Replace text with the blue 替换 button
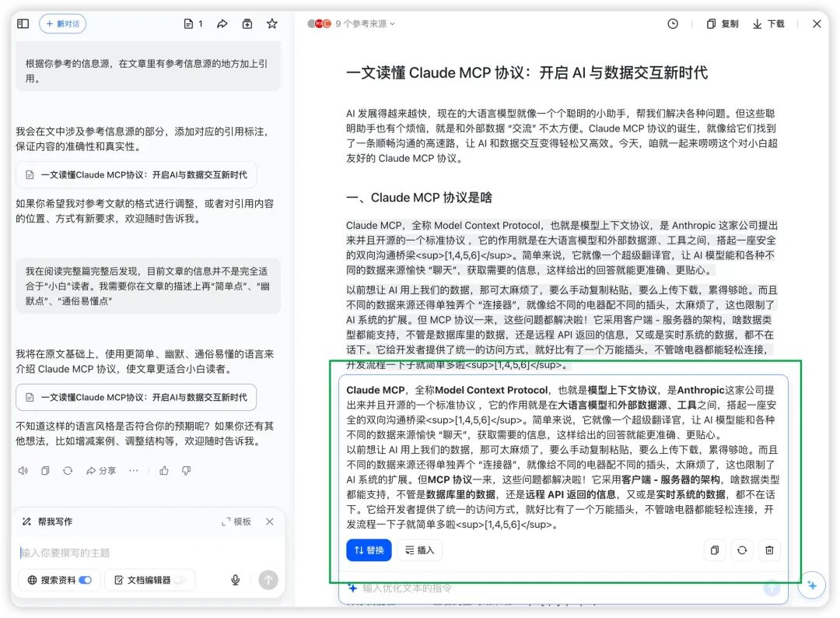 [369, 550]
